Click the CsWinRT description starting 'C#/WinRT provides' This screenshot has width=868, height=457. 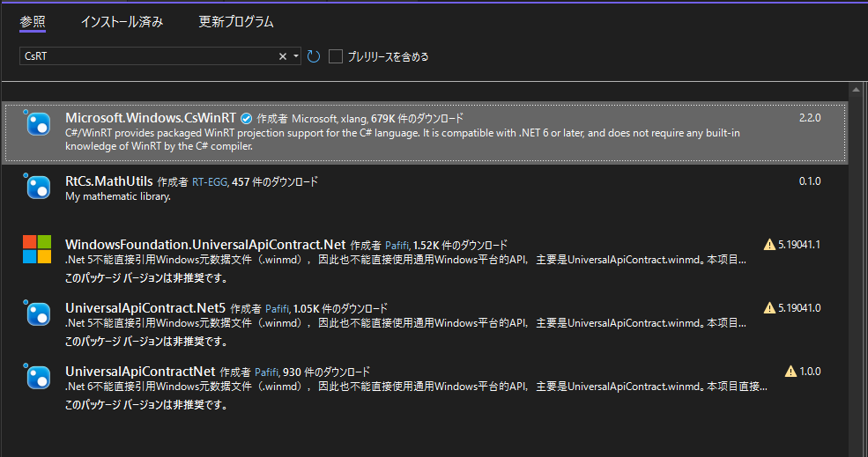point(403,139)
